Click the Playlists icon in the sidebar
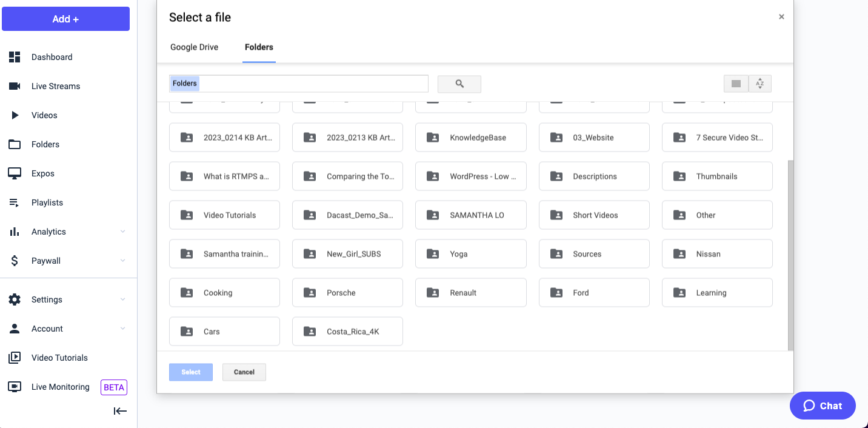 tap(14, 202)
